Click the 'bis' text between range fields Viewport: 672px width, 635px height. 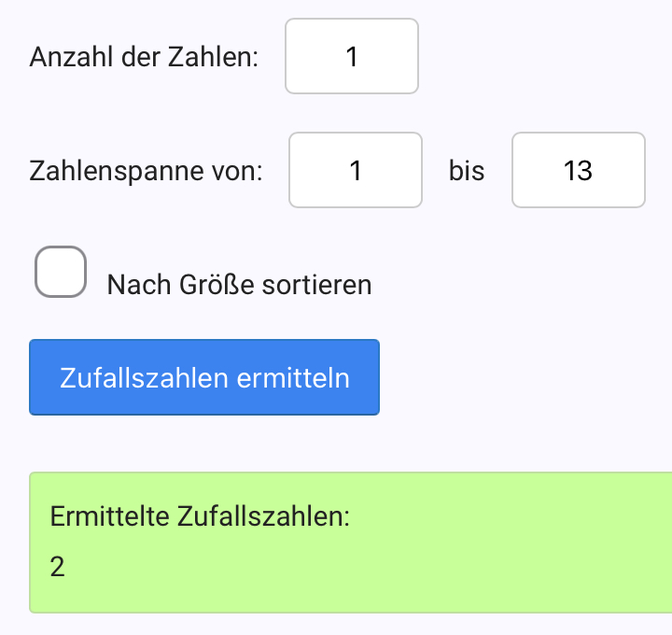pos(467,172)
